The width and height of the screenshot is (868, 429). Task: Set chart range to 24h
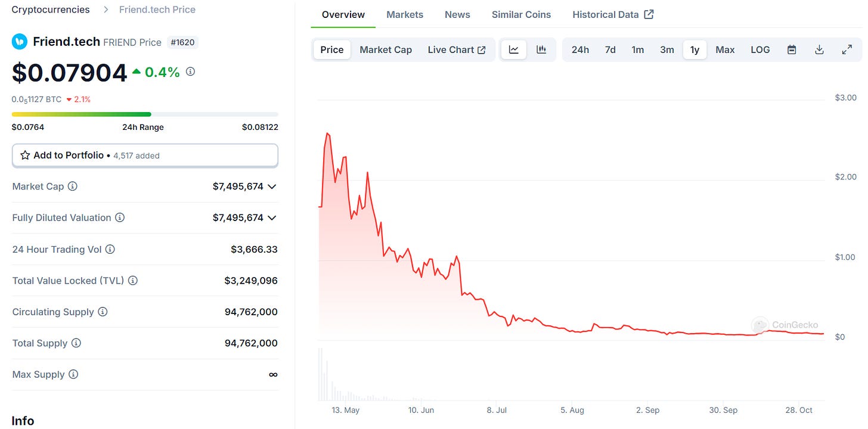click(x=580, y=50)
